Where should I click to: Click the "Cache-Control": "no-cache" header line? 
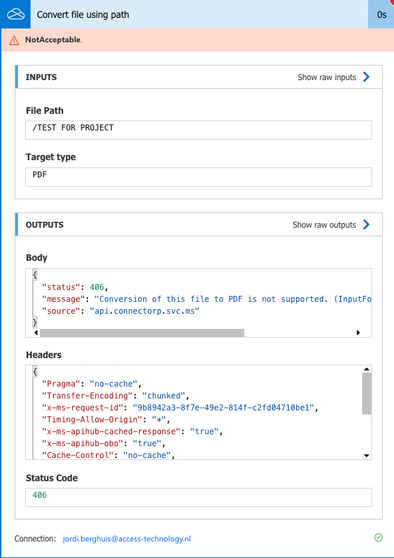[x=108, y=455]
